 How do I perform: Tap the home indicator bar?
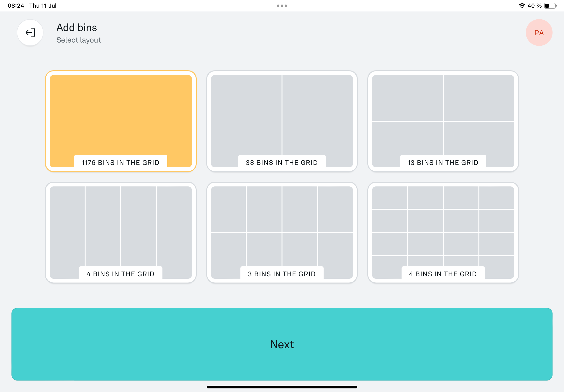tap(282, 387)
